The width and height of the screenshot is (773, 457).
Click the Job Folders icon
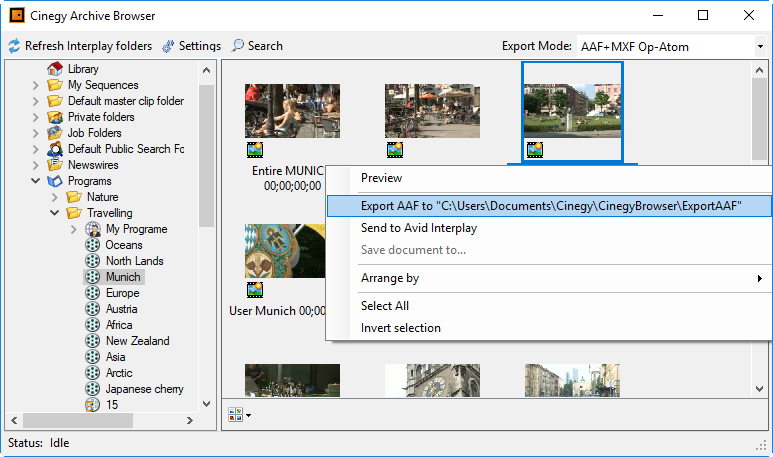click(55, 133)
